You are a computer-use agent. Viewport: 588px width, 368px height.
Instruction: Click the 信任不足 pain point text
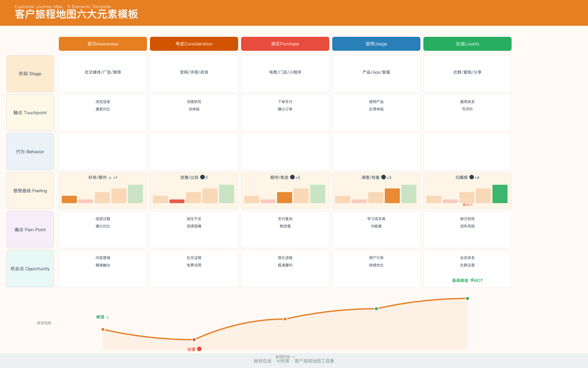194,219
